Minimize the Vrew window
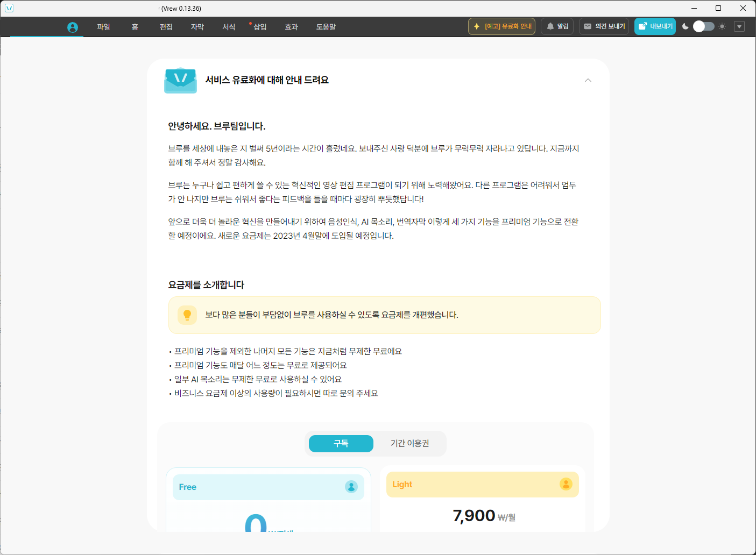Screen dimensions: 756x555 coord(694,8)
